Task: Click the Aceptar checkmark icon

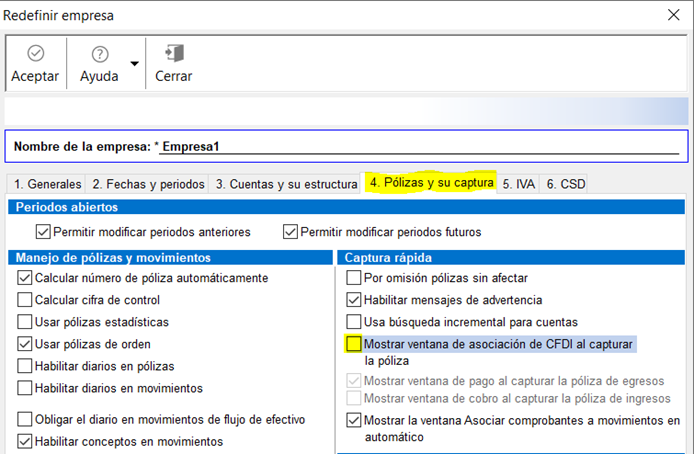Action: [x=34, y=54]
